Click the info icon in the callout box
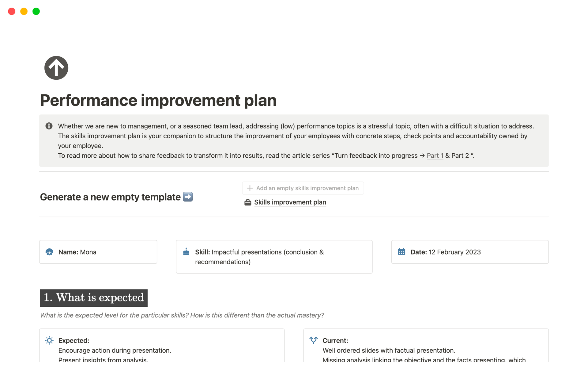Screen dimensions: 588x368 coord(49,126)
